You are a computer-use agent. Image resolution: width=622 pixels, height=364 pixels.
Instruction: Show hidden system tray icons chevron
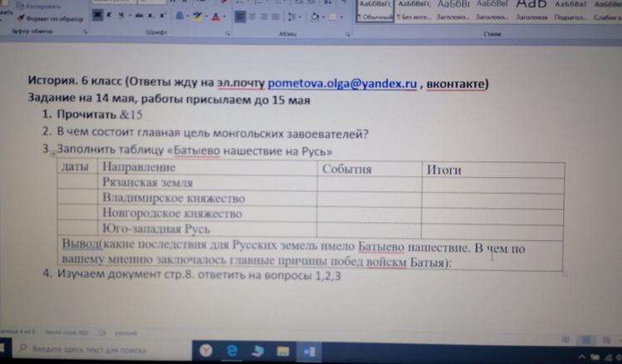(582, 357)
